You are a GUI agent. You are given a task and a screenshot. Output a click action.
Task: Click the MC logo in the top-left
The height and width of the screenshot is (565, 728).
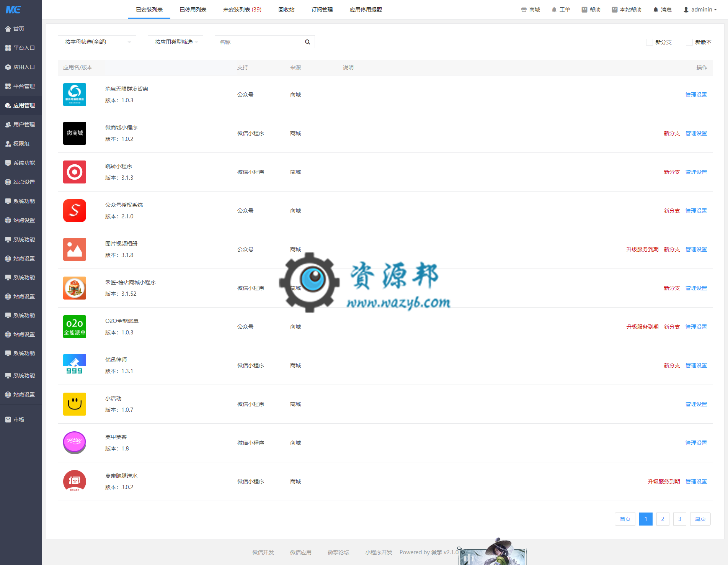pyautogui.click(x=13, y=10)
